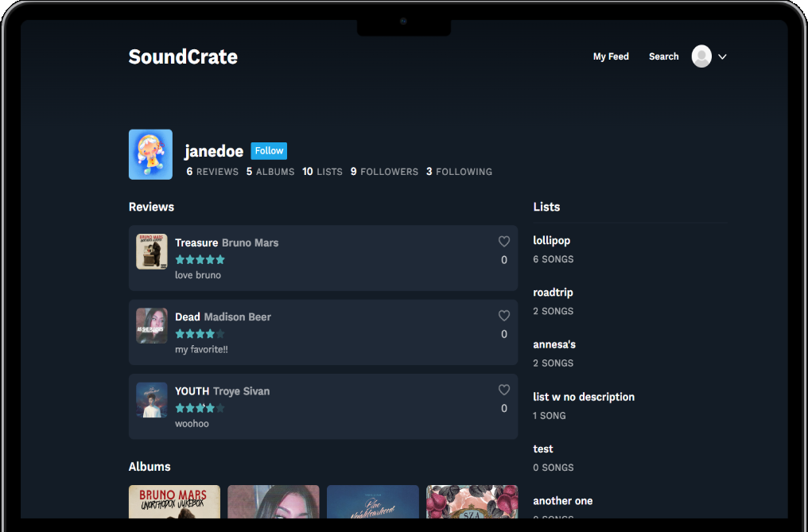This screenshot has width=808, height=532.
Task: View the 10 Lists stat
Action: tap(323, 172)
